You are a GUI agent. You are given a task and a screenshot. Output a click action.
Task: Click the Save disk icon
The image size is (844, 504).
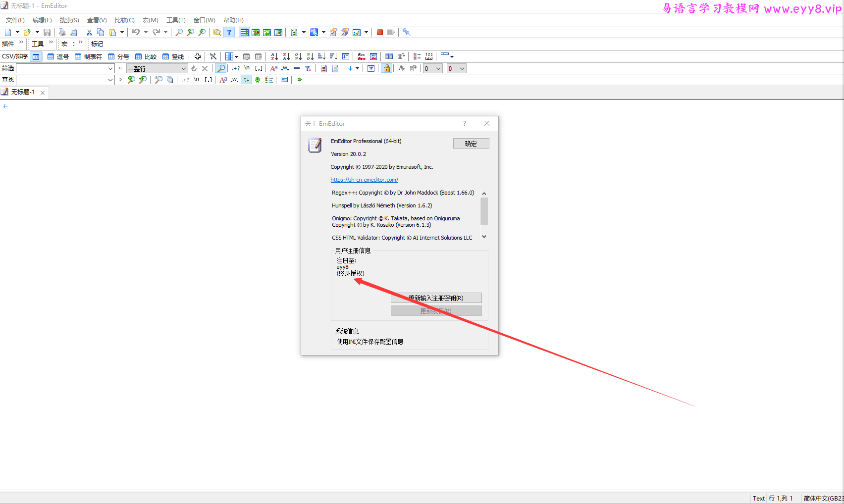(x=47, y=32)
